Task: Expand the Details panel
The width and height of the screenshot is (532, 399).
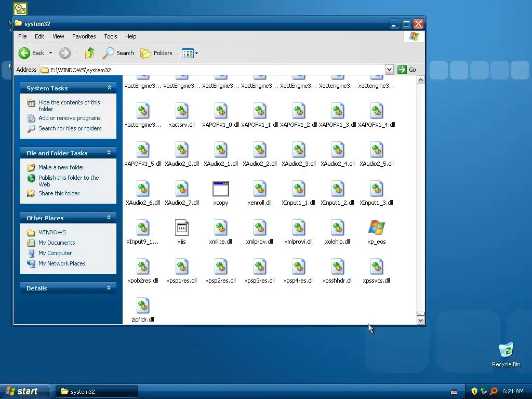Action: pyautogui.click(x=109, y=288)
